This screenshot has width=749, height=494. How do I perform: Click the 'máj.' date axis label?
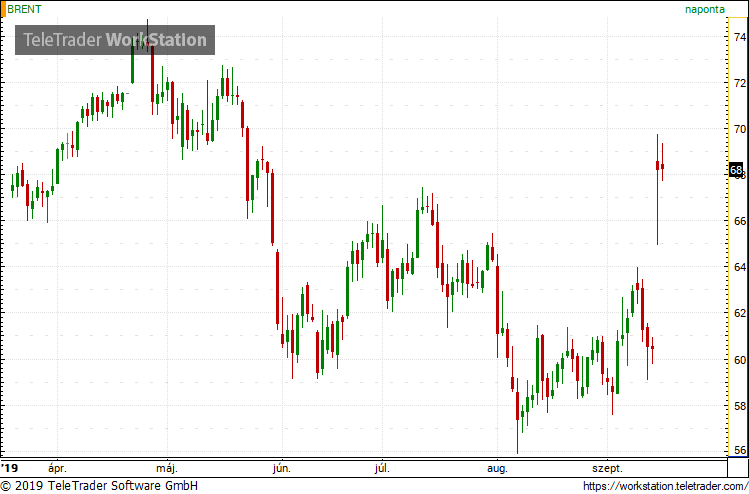pos(168,468)
